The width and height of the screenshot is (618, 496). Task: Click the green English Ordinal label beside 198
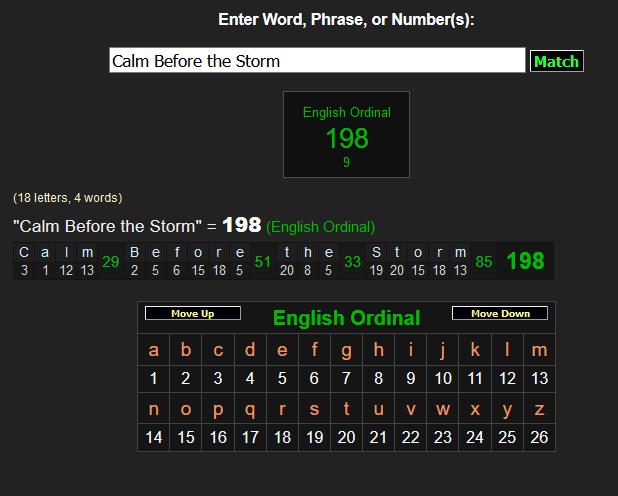pos(320,227)
